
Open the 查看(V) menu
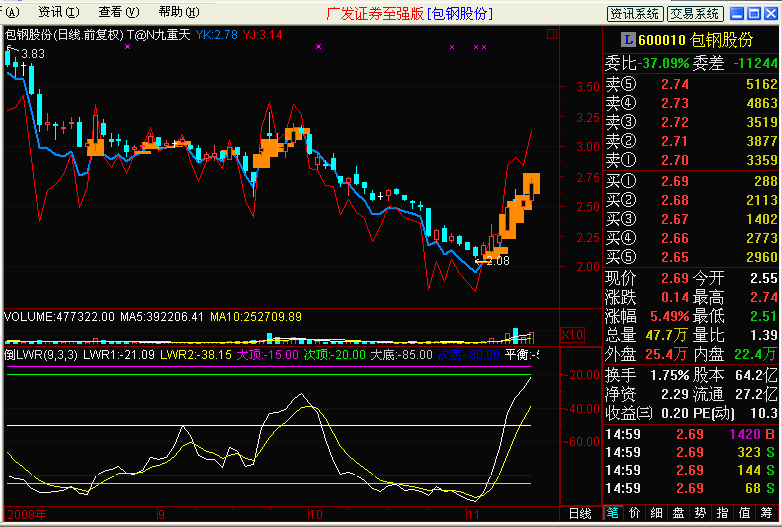[x=119, y=12]
